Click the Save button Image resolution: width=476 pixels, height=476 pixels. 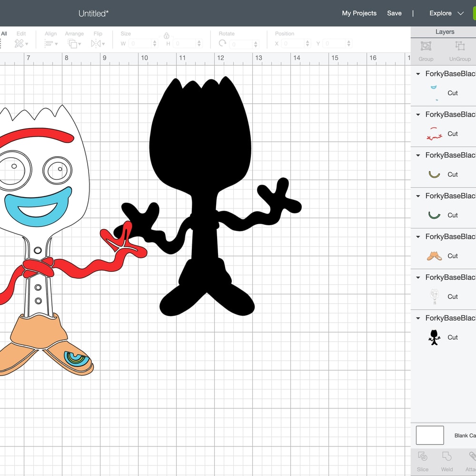(x=394, y=13)
